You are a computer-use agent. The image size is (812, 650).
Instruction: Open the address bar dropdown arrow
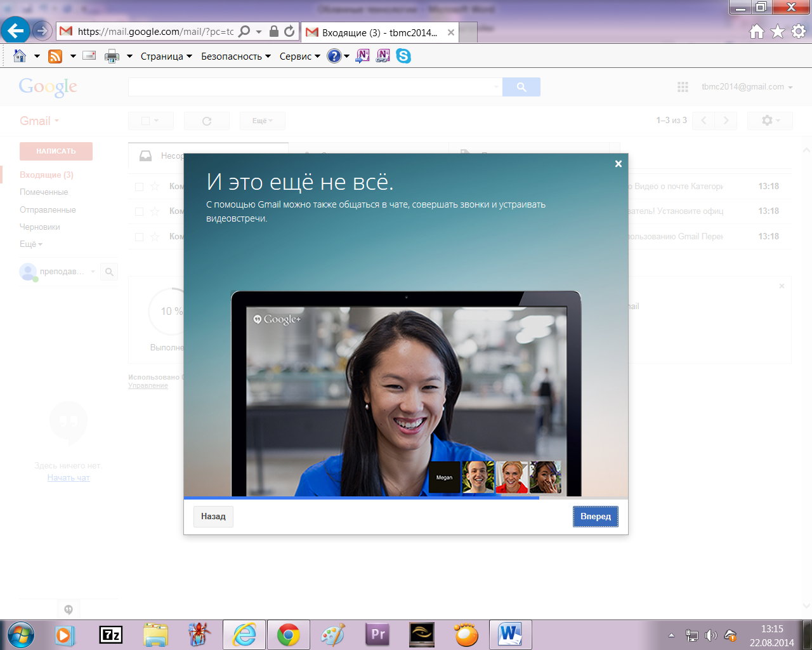(x=259, y=31)
